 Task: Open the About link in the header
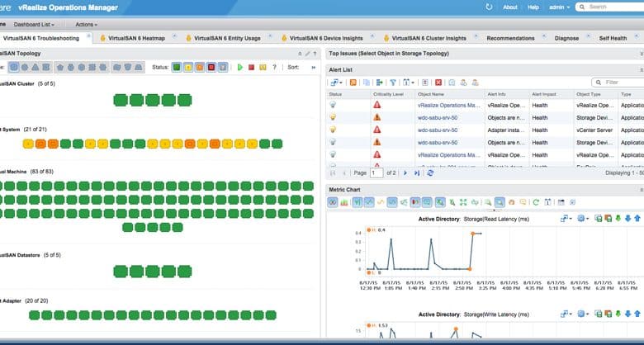(510, 7)
